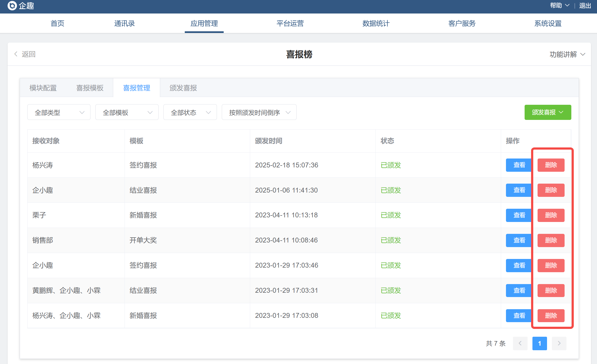597x364 pixels.
Task: Open the 颁发喜报 tab
Action: (x=183, y=88)
